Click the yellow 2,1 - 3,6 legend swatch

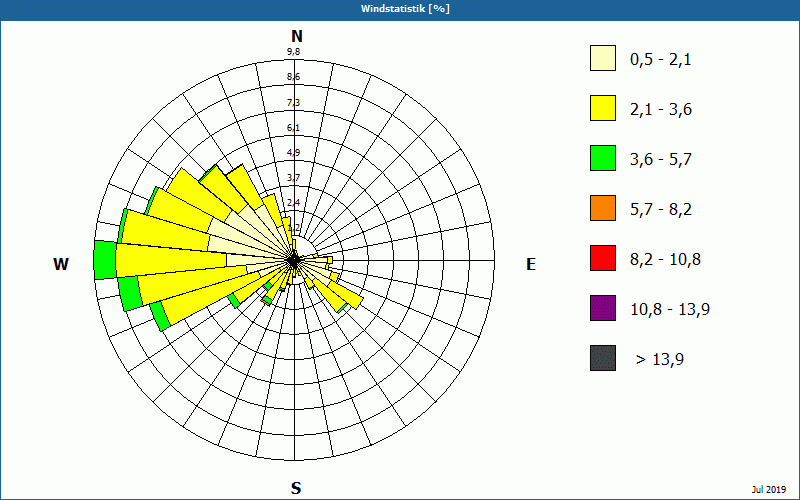[x=603, y=108]
